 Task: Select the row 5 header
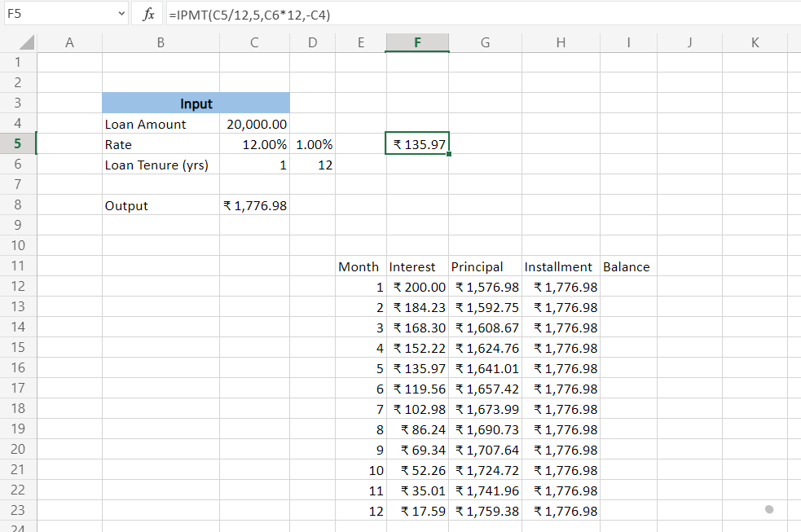tap(18, 144)
